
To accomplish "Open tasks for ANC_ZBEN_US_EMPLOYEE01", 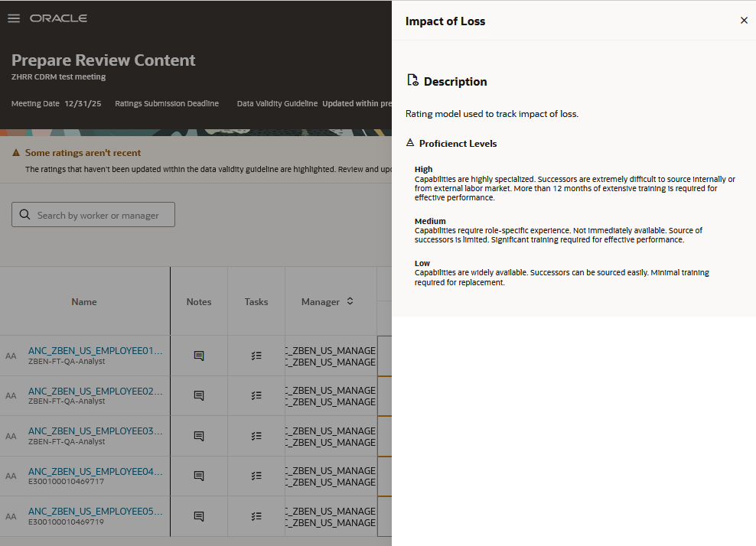I will [x=256, y=356].
